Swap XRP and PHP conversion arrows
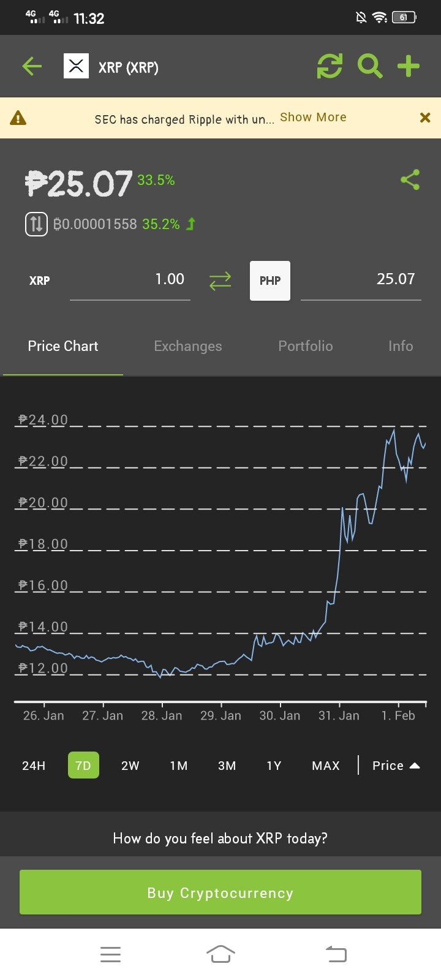The width and height of the screenshot is (441, 980). point(220,281)
